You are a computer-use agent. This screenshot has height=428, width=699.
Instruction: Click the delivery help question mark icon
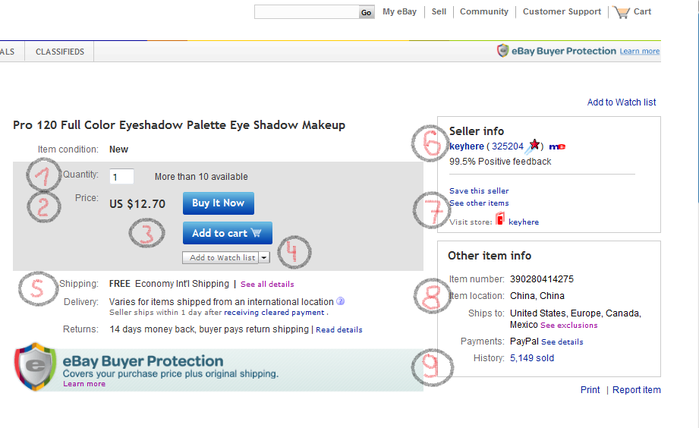tap(341, 301)
